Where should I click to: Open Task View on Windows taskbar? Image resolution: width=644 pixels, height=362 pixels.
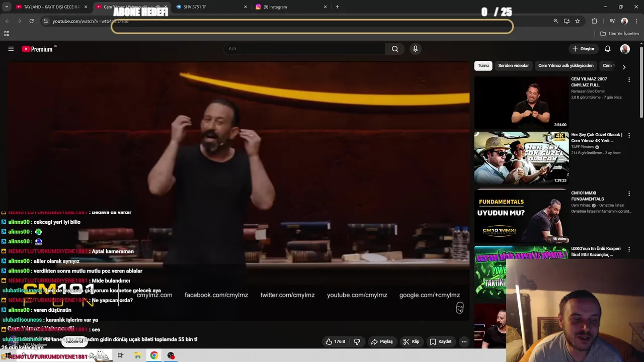point(120,355)
